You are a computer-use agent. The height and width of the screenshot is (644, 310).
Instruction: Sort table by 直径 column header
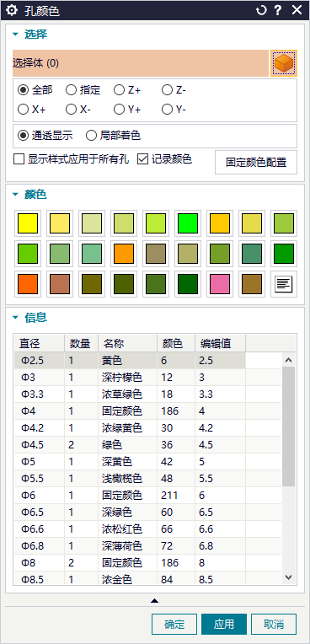pos(39,343)
